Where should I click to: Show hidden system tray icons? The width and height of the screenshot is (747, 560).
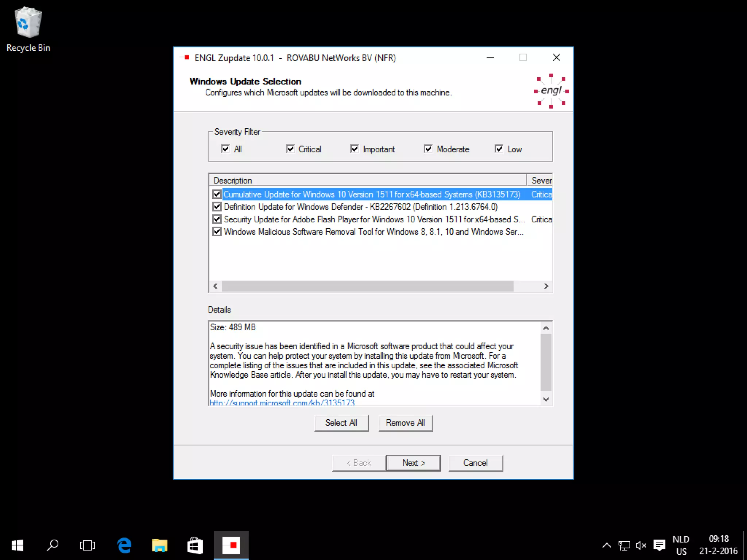(607, 545)
